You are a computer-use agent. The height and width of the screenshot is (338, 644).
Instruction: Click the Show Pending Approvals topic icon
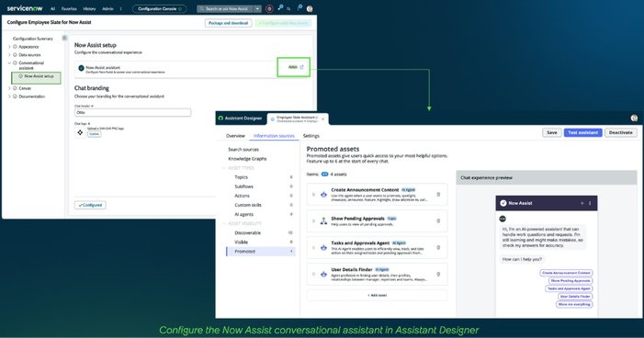point(323,221)
